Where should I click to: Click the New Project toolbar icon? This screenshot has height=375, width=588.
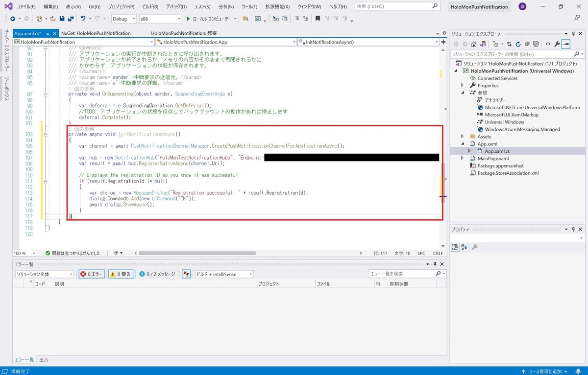click(39, 19)
